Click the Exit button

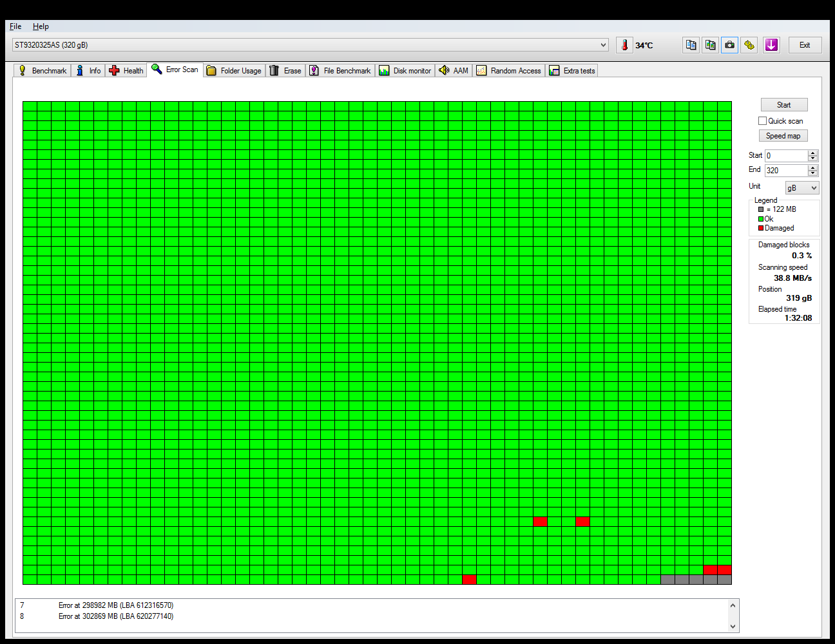[x=805, y=45]
